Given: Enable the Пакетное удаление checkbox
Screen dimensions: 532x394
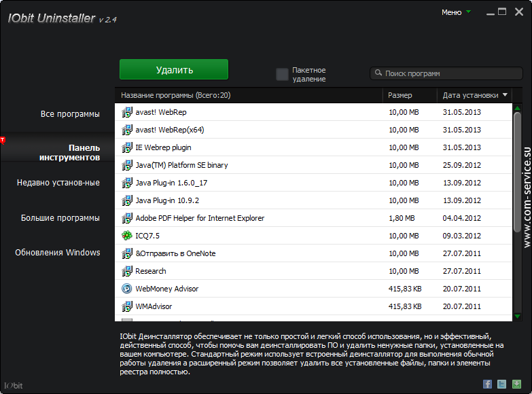Looking at the screenshot, I should pyautogui.click(x=282, y=74).
